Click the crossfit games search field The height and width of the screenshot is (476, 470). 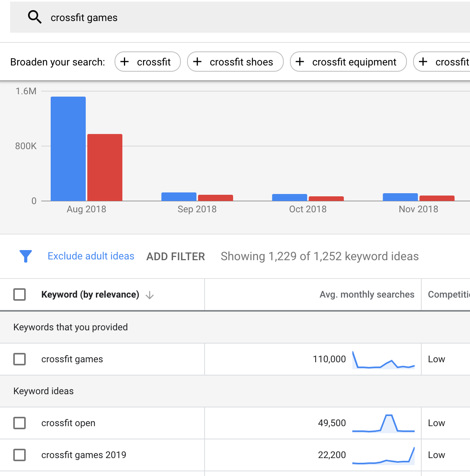pos(234,18)
